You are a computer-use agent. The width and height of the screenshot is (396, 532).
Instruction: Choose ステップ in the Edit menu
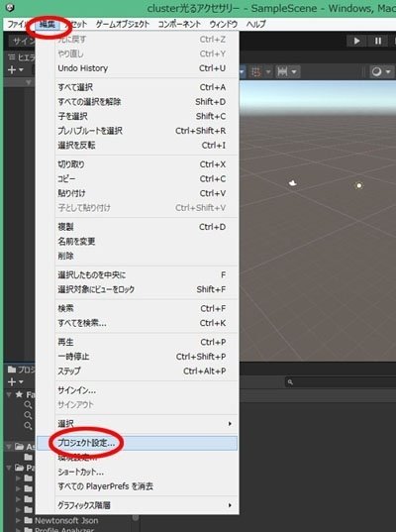pyautogui.click(x=137, y=372)
